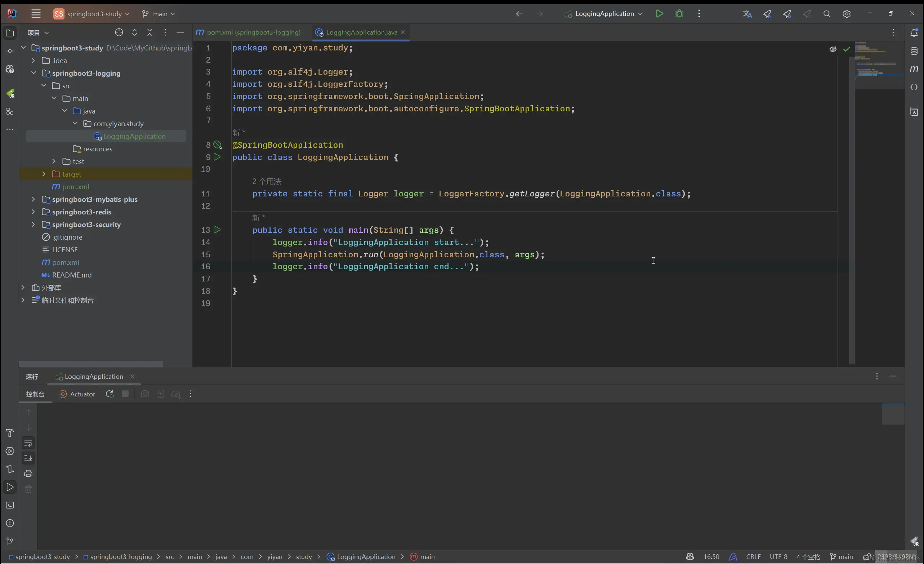Viewport: 924px width, 564px height.
Task: Run main method from gutter line 13
Action: click(217, 230)
